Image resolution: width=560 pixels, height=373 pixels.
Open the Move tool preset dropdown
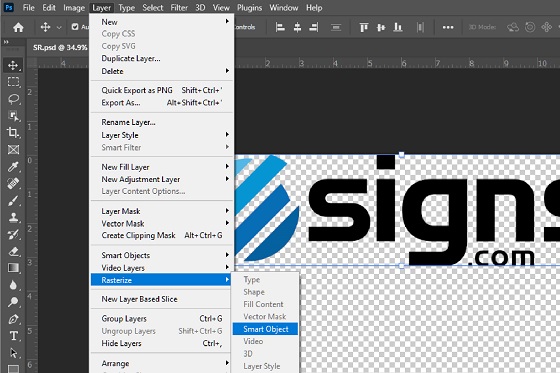[x=59, y=28]
